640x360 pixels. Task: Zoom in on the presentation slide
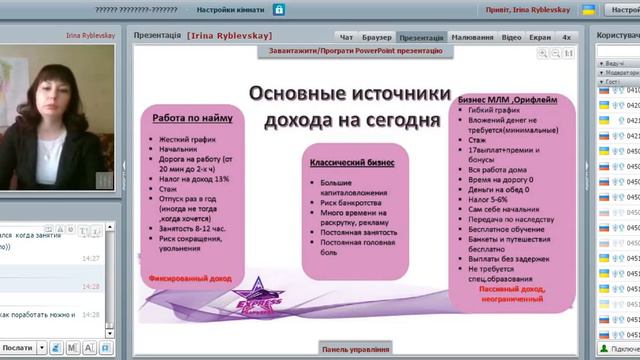pyautogui.click(x=543, y=53)
